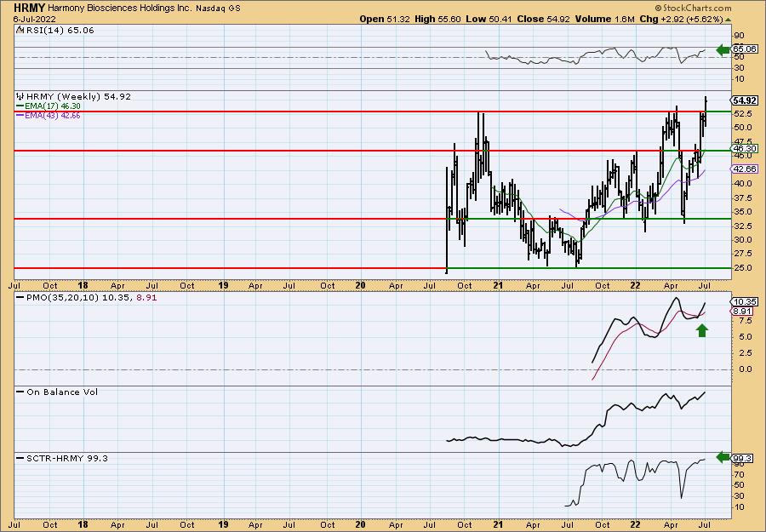This screenshot has height=532, width=766.
Task: Click the Volume 1.6M value
Action: [605, 19]
